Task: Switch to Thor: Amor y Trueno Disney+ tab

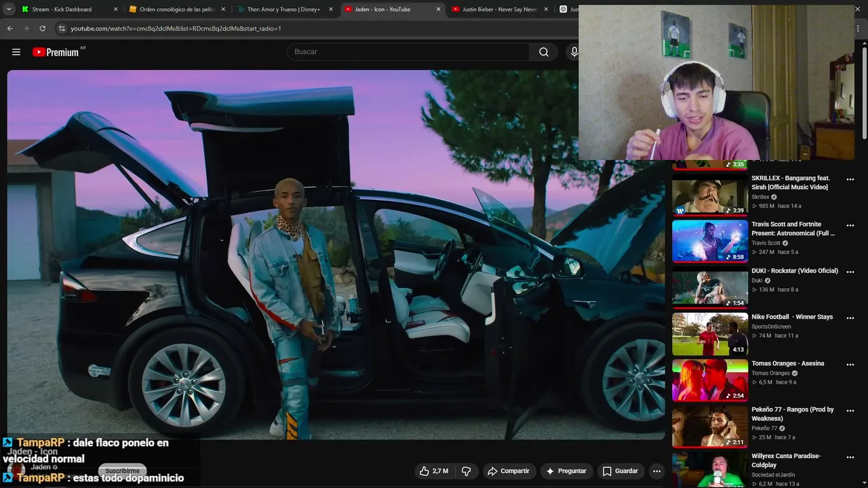Action: (285, 9)
